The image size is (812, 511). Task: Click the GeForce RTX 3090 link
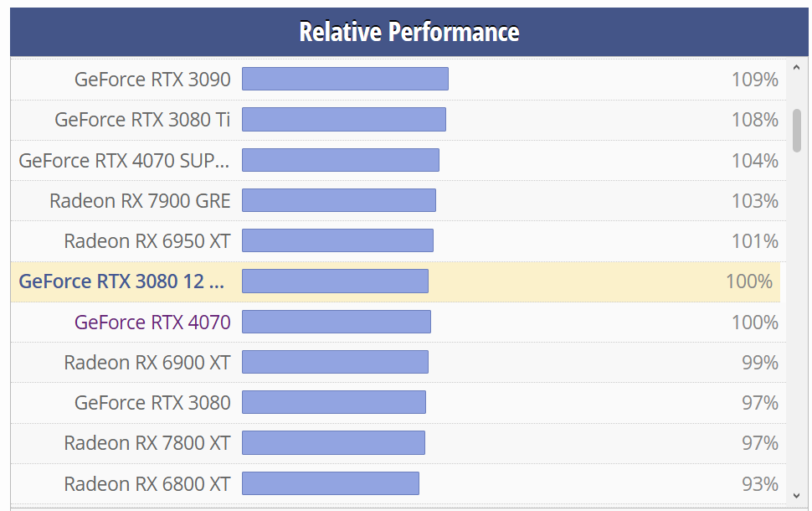[x=152, y=80]
